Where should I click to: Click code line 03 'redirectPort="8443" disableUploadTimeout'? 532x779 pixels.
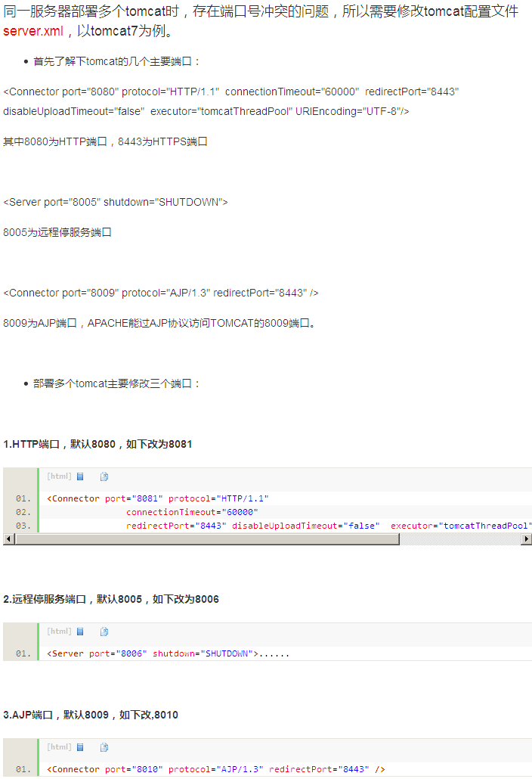329,526
